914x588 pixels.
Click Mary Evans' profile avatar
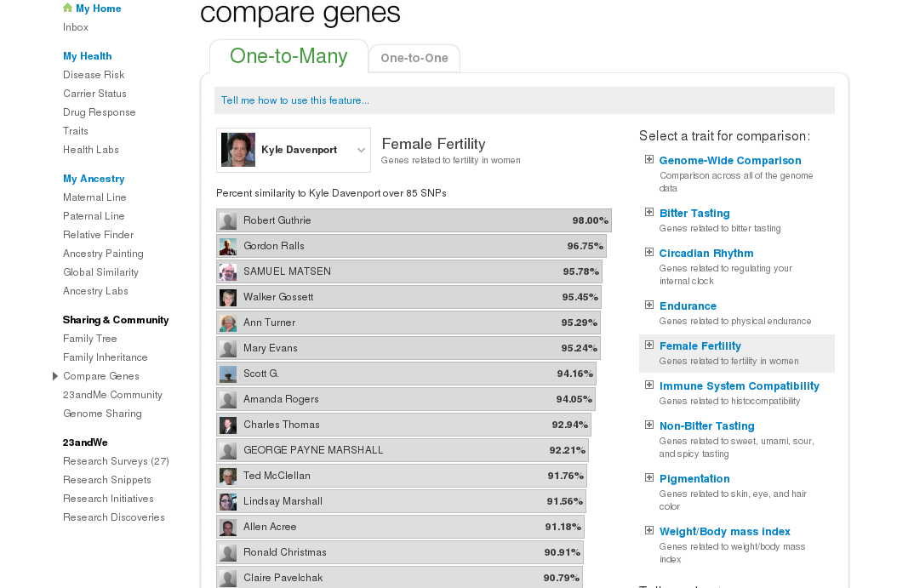228,349
